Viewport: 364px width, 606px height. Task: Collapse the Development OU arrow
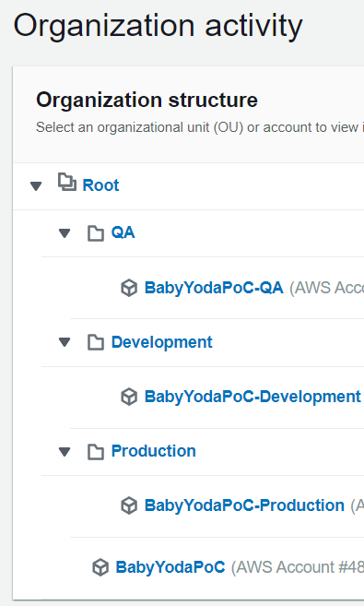(65, 342)
